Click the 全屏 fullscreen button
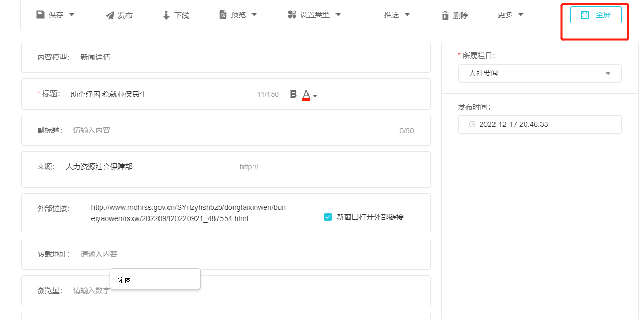The image size is (644, 319). click(595, 15)
